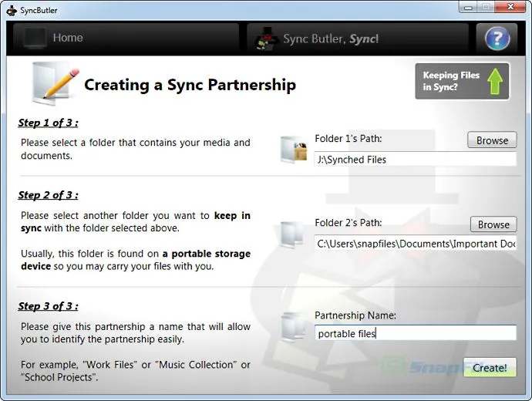Screen dimensions: 532x401
Task: Open the Keeping Files in Sync? tip
Action: (462, 81)
